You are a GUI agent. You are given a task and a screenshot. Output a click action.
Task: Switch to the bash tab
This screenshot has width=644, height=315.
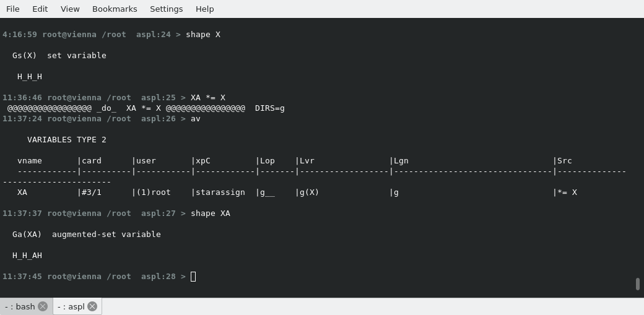(x=20, y=306)
